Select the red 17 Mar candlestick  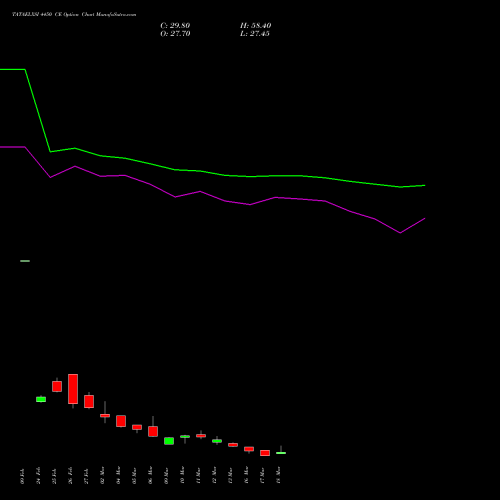coord(265,453)
